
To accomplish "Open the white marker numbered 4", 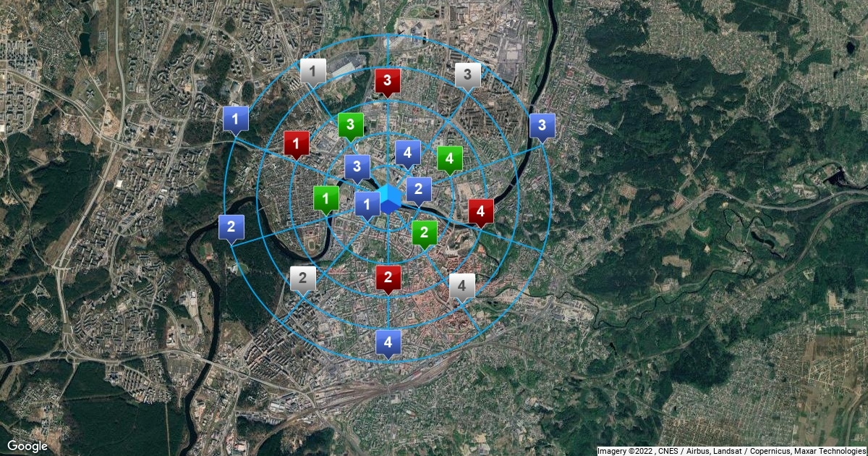I will pyautogui.click(x=462, y=286).
